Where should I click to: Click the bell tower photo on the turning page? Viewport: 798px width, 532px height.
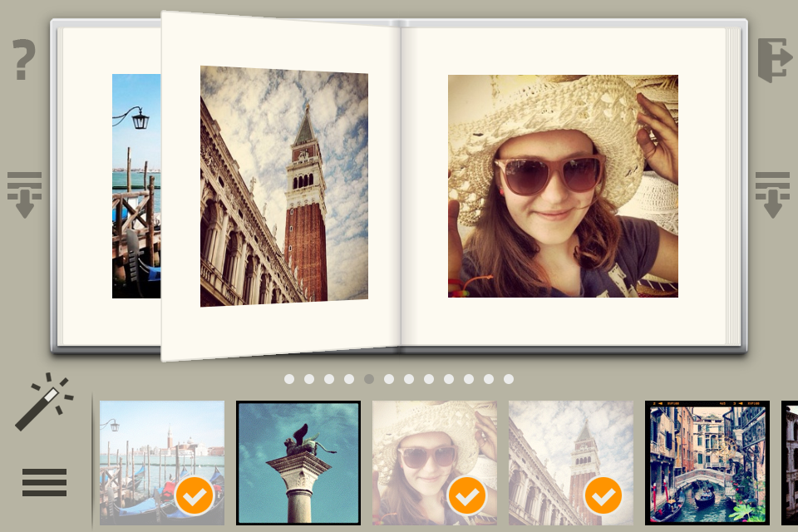[284, 186]
